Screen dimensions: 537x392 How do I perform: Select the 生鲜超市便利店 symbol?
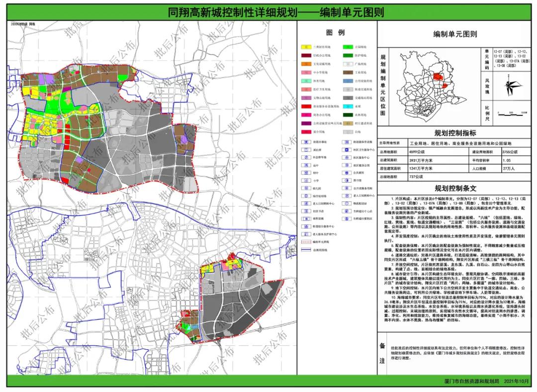(347, 218)
